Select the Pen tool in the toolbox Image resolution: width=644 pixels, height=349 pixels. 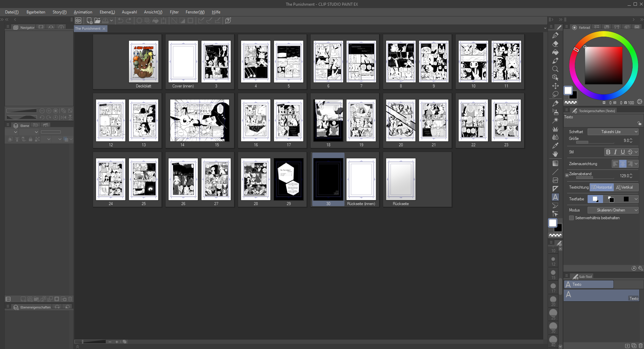click(555, 35)
